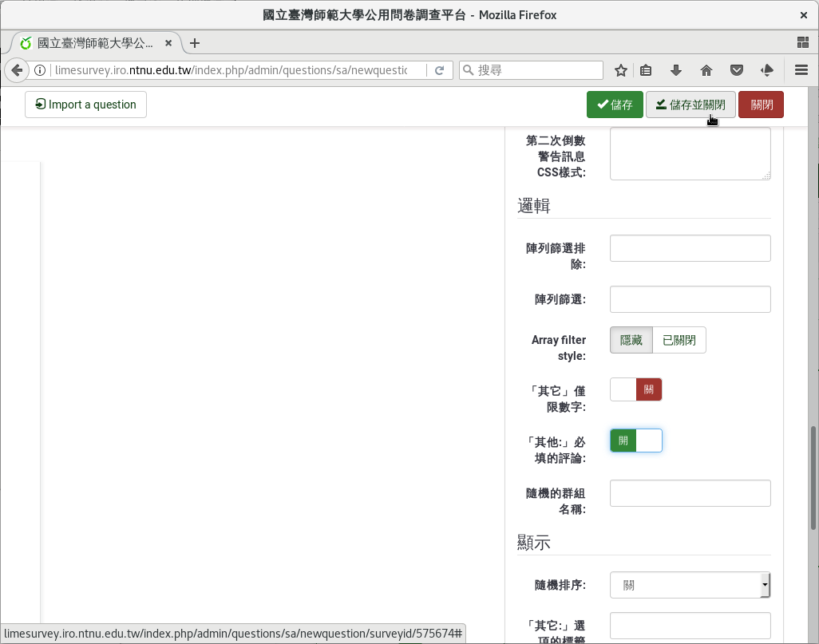Focus the 隨機的群組名稱 input field
819x644 pixels.
tap(690, 493)
